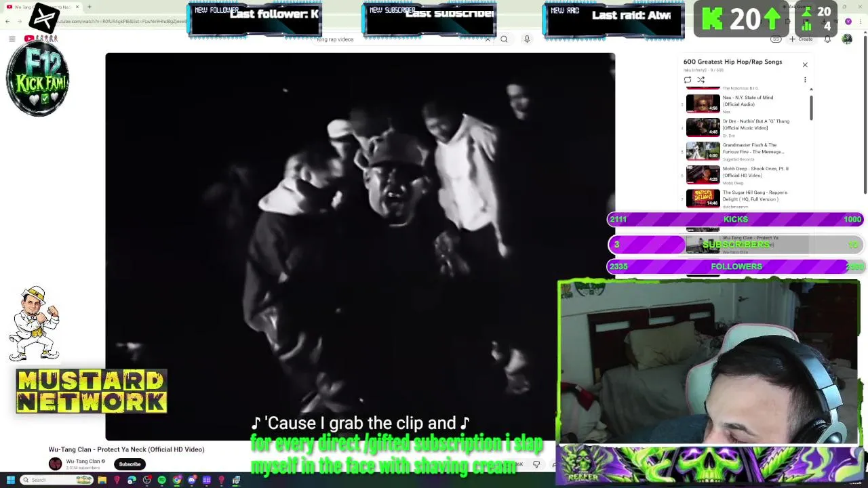Open the account avatar menu
Image resolution: width=868 pixels, height=488 pixels.
pyautogui.click(x=847, y=39)
